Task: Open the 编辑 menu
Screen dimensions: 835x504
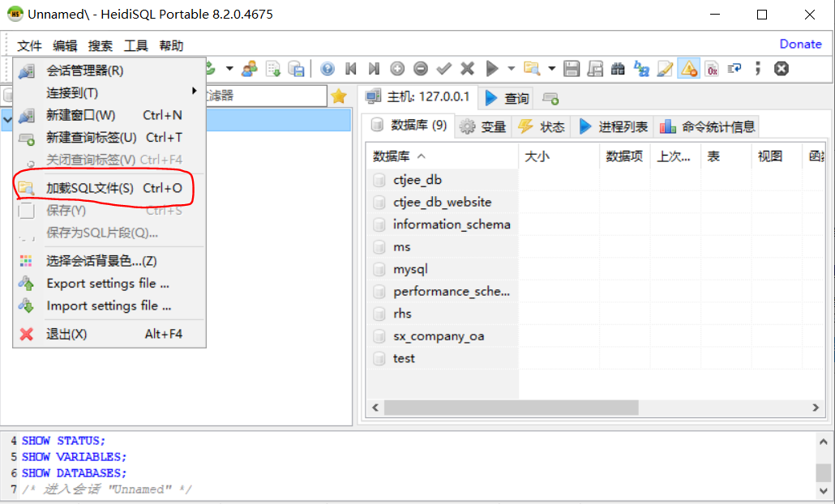Action: (x=65, y=45)
